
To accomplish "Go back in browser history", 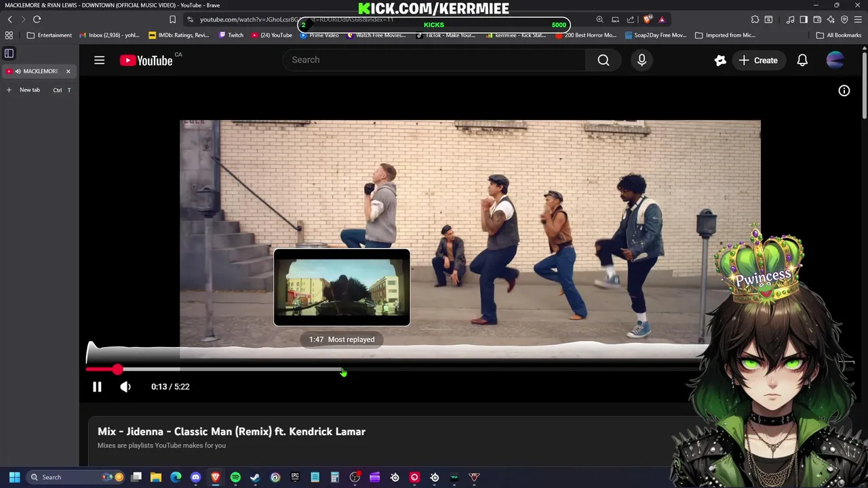I will pos(9,20).
